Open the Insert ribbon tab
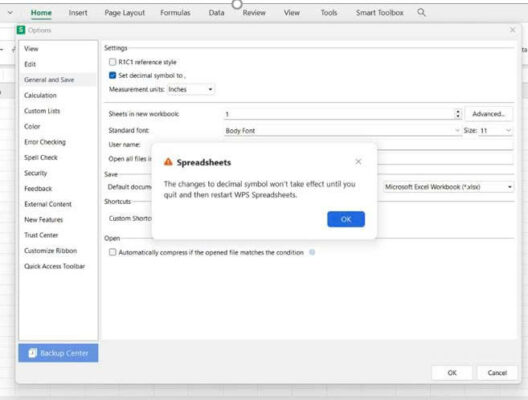 click(78, 13)
